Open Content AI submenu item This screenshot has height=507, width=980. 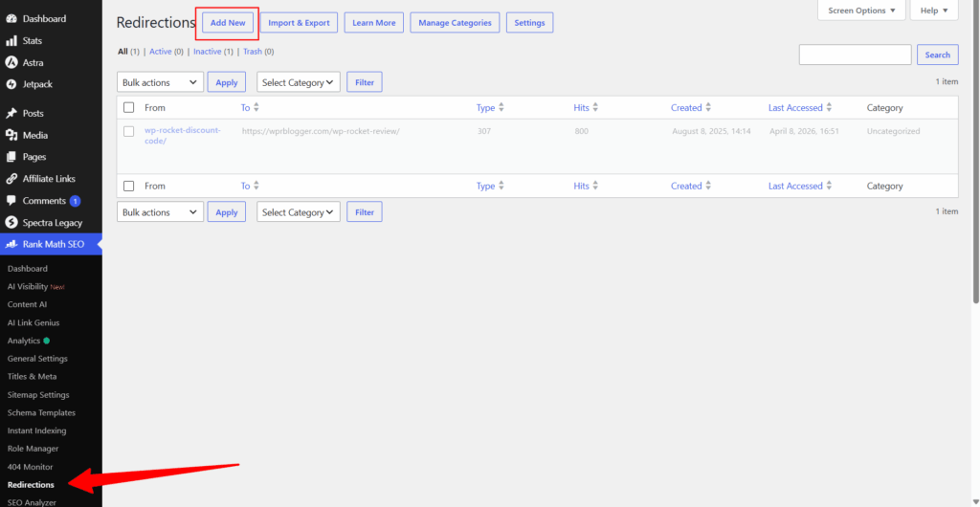27,305
